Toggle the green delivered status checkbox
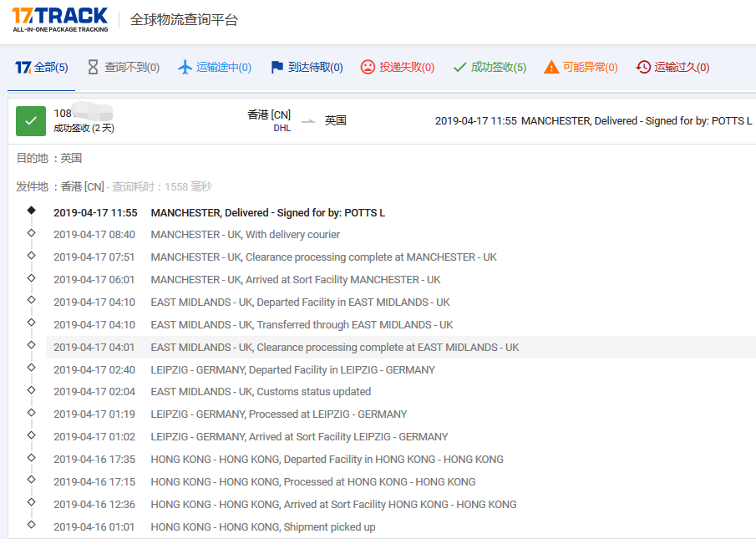The height and width of the screenshot is (539, 756). [31, 121]
